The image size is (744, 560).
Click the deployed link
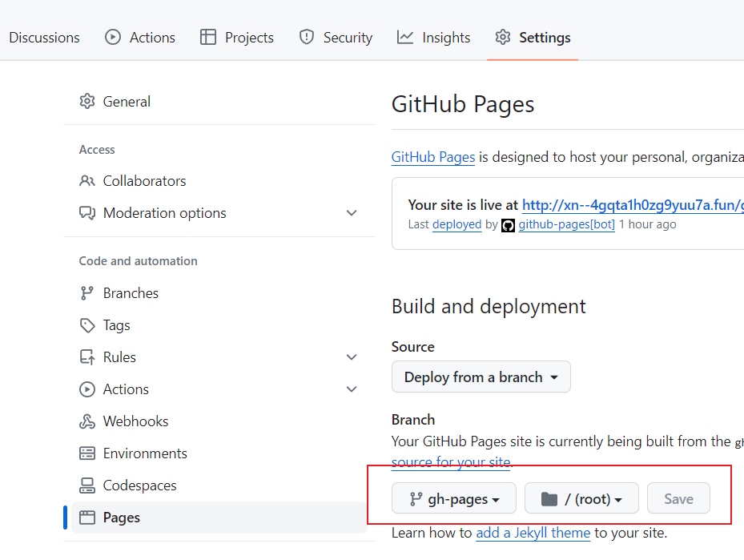(x=457, y=224)
